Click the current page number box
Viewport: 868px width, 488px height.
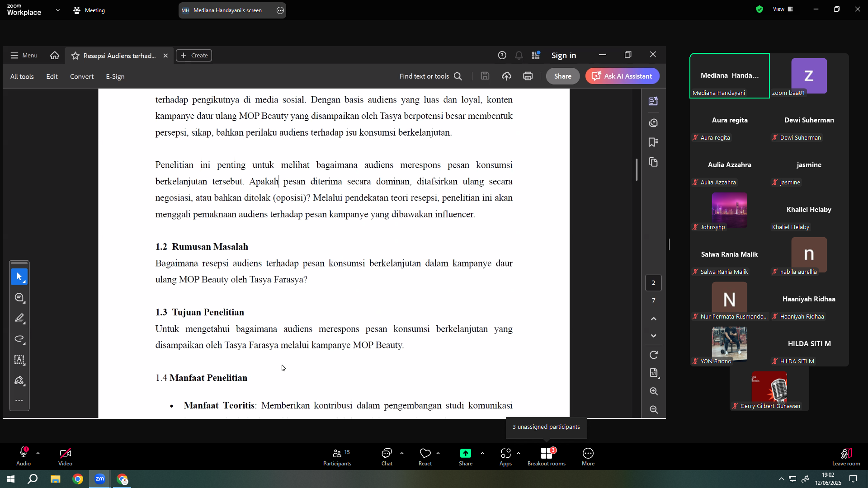coord(653,283)
